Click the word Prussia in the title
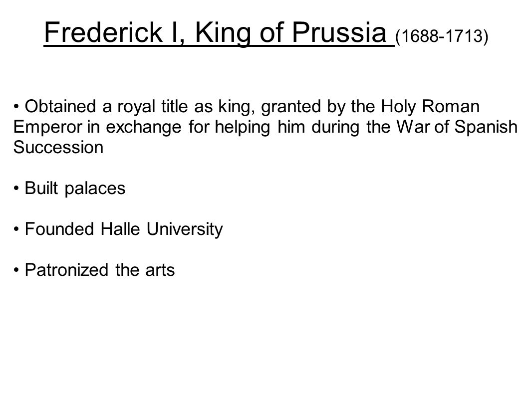This screenshot has height=399, width=532. (x=339, y=32)
